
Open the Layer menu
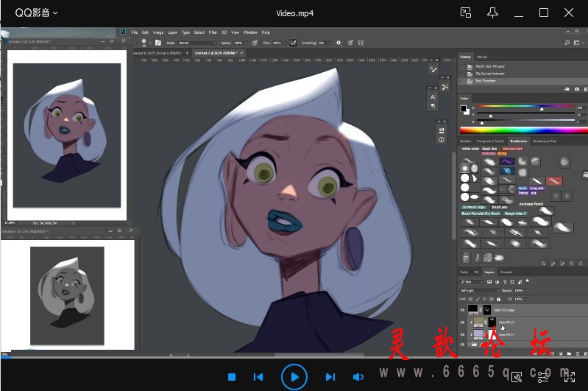coord(172,32)
